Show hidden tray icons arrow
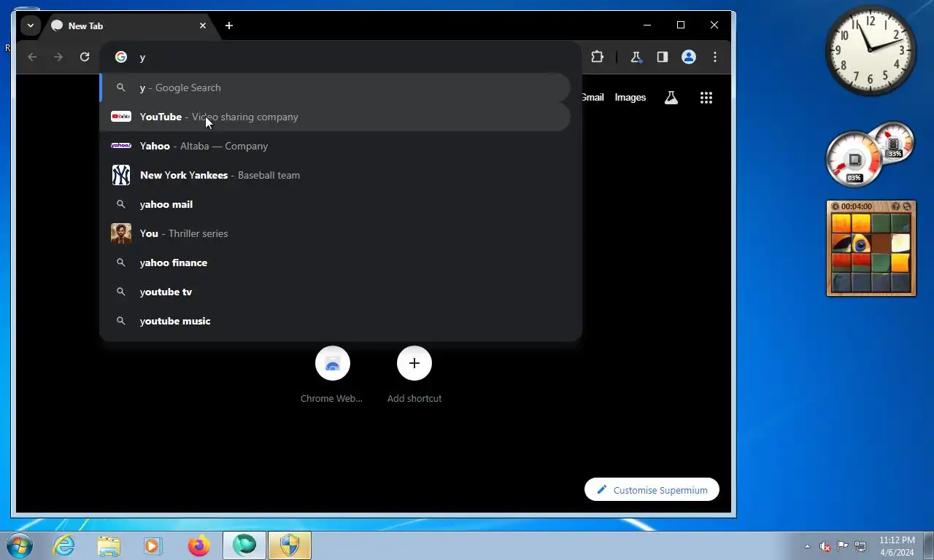This screenshot has width=934, height=560. point(807,546)
